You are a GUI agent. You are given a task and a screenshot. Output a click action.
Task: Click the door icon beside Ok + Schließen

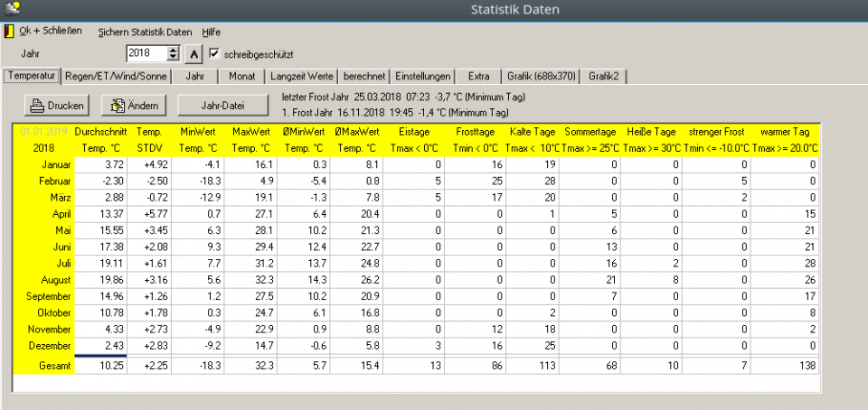9,32
